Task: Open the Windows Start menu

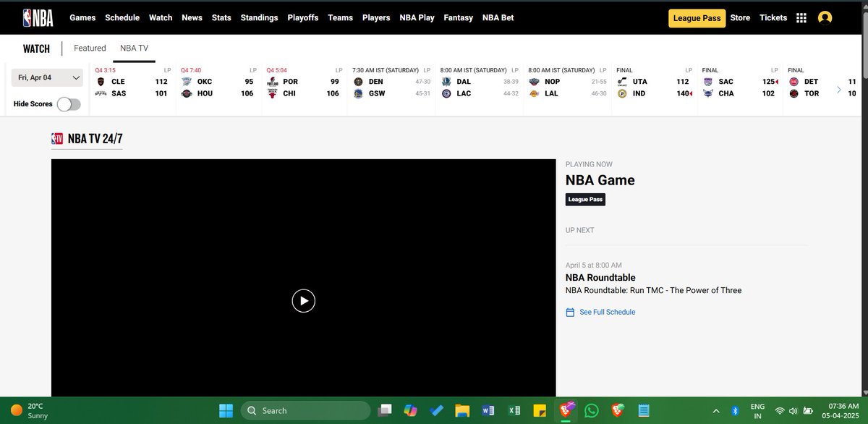Action: [226, 410]
